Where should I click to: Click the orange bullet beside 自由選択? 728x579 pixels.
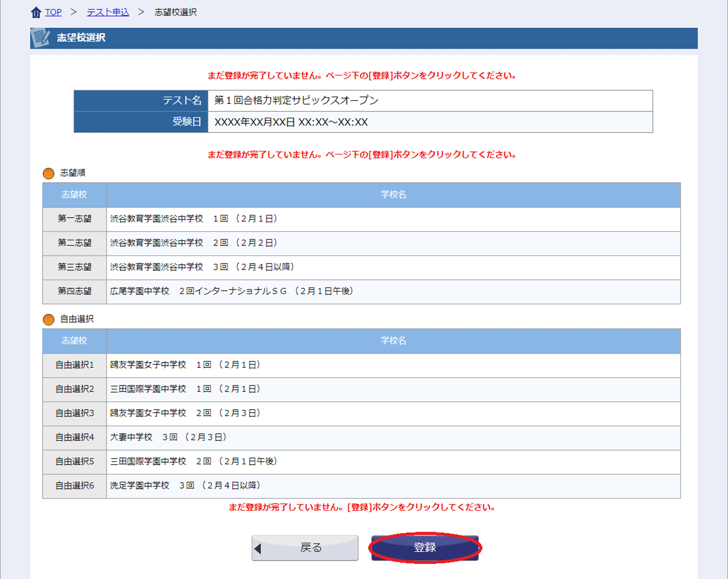48,320
